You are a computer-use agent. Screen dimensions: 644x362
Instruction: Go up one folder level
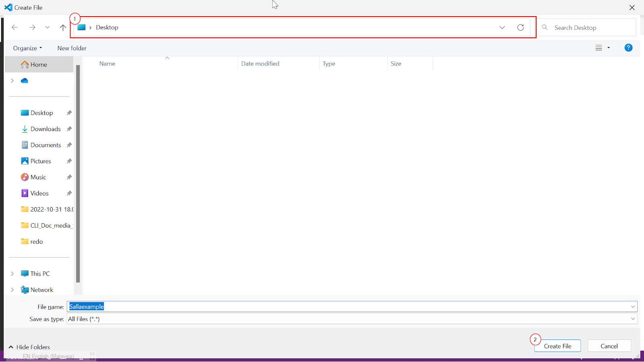click(x=63, y=27)
